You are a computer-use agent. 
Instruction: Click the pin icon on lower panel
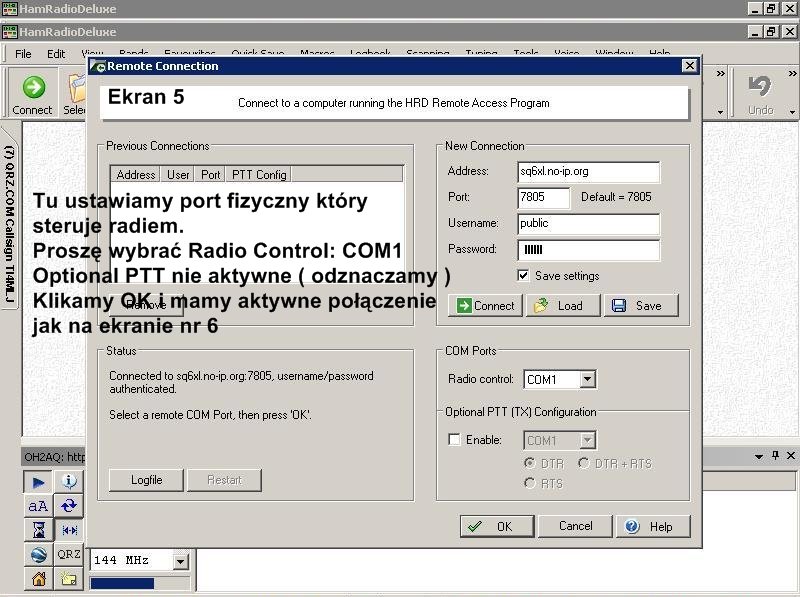776,455
